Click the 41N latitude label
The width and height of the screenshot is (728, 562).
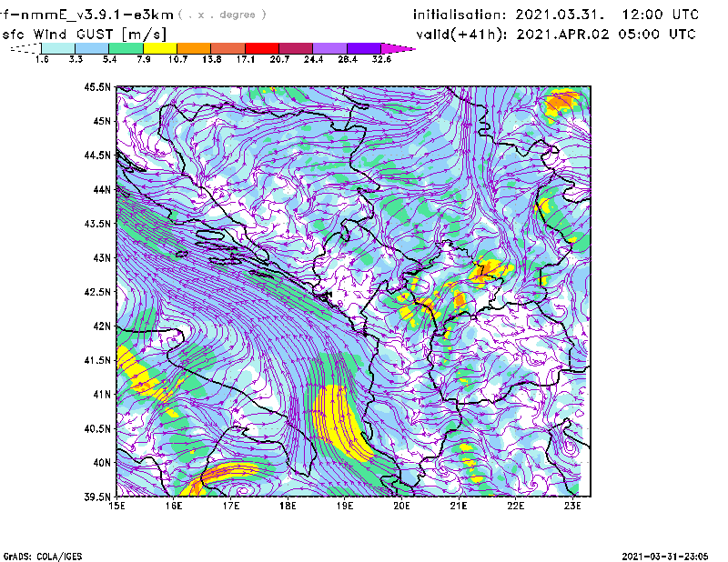click(x=102, y=395)
